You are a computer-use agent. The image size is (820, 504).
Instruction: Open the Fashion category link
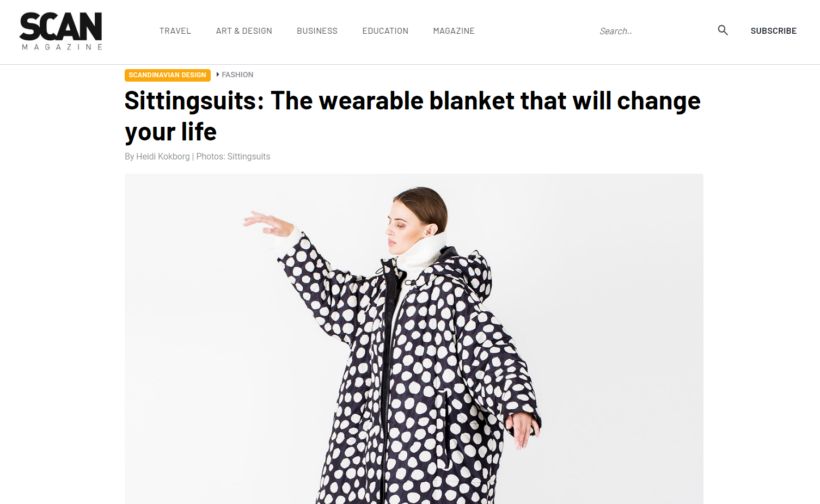coord(237,75)
